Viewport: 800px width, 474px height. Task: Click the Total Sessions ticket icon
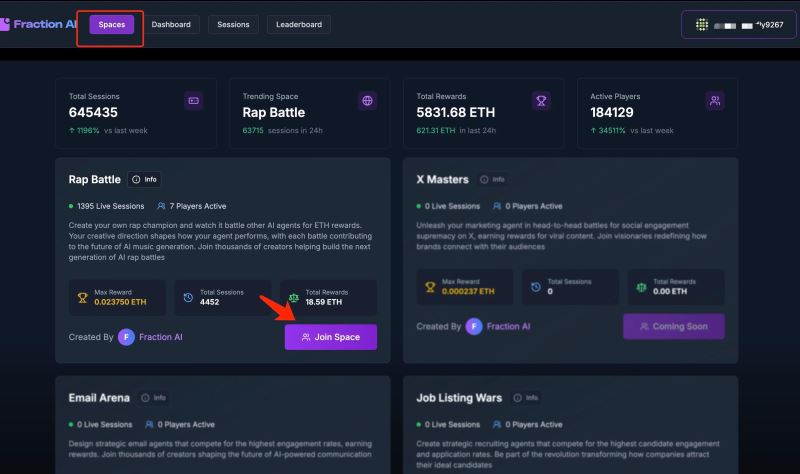click(194, 101)
